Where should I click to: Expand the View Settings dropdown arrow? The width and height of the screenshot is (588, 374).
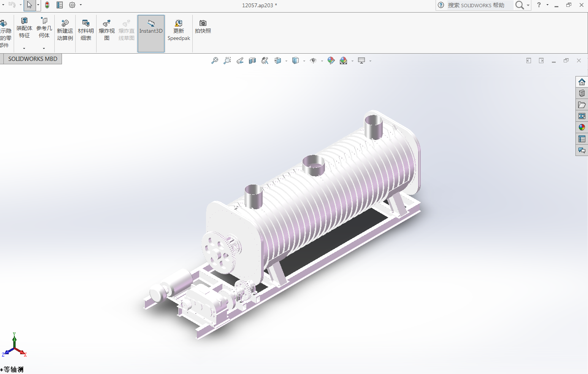pos(370,61)
